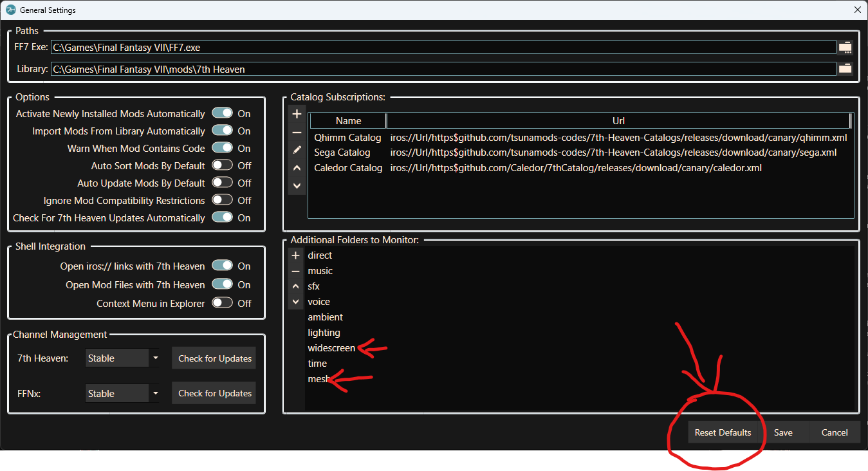
Task: Browse for the FF7 Exe path
Action: (x=845, y=47)
